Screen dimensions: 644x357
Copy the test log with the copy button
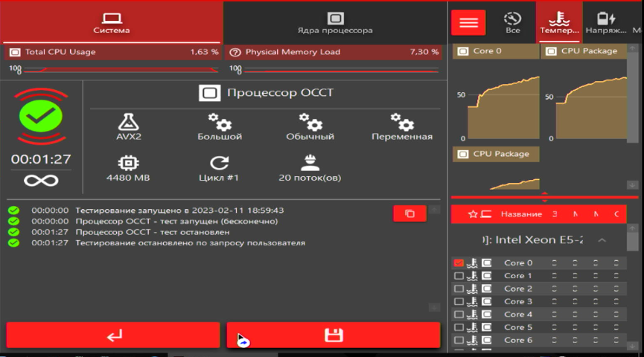[409, 213]
